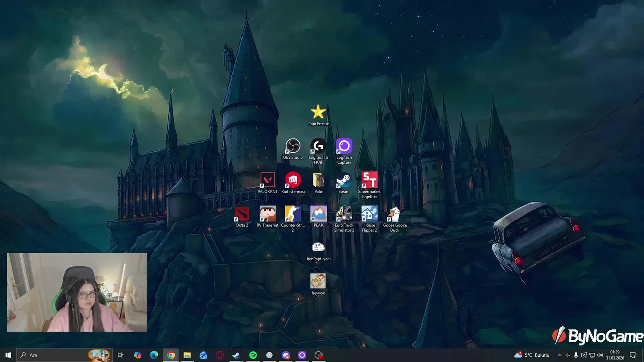
Task: Launch Copilot from the taskbar
Action: coord(138,355)
